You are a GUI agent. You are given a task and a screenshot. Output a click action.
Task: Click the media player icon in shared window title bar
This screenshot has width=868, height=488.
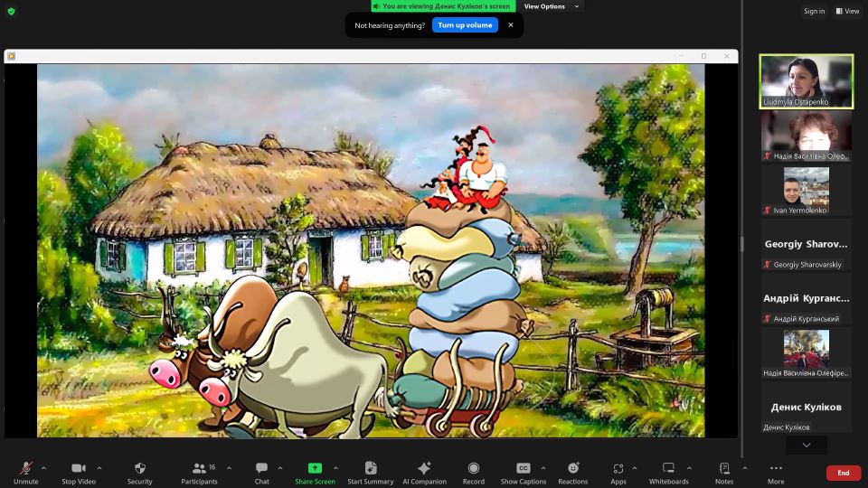coord(11,56)
